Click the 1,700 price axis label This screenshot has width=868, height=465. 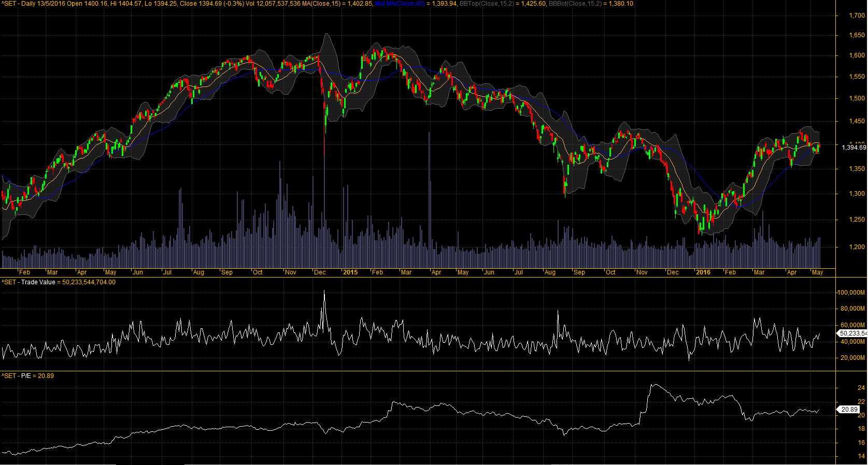point(857,16)
